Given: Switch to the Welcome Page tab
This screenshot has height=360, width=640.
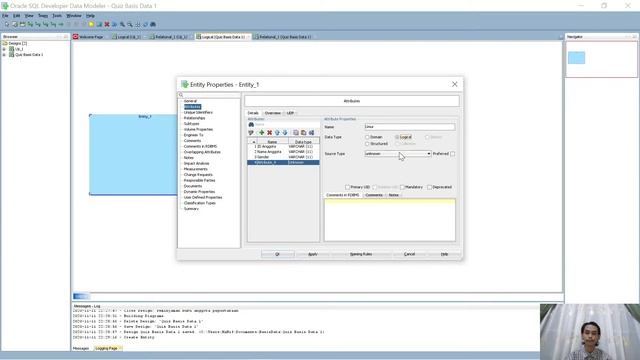Looking at the screenshot, I should [91, 37].
